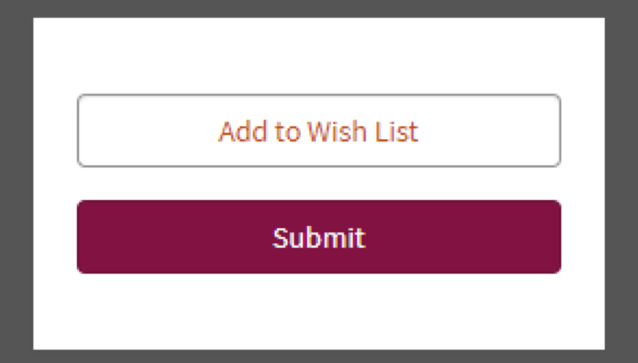This screenshot has width=638, height=363.
Task: Click the maroon Submit button
Action: [319, 237]
